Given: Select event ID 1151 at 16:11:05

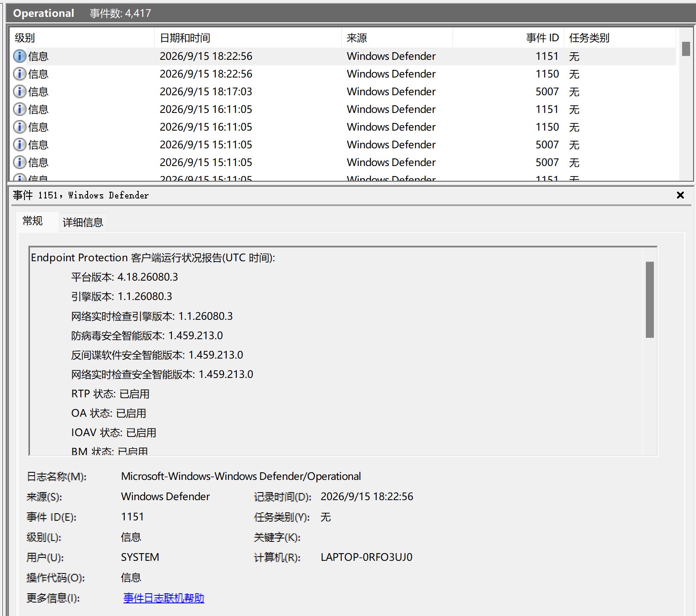Looking at the screenshot, I should point(547,109).
